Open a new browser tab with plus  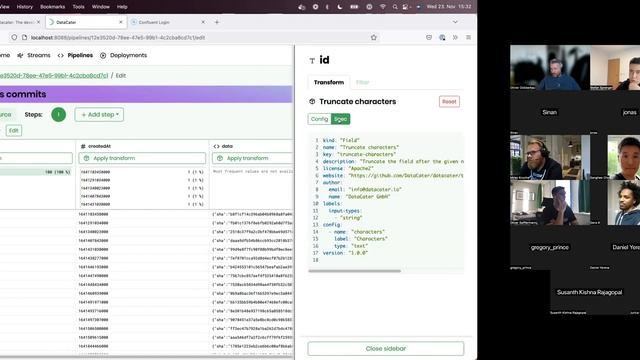tap(217, 22)
